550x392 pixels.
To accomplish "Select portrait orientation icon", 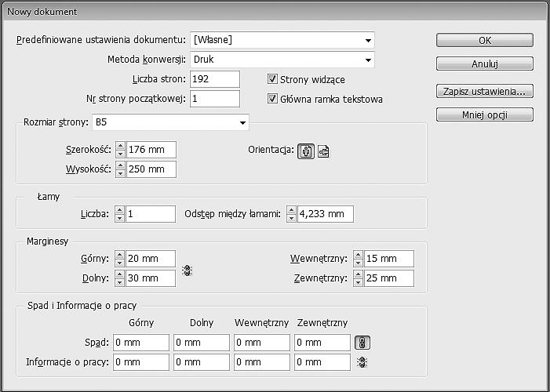I will point(305,151).
